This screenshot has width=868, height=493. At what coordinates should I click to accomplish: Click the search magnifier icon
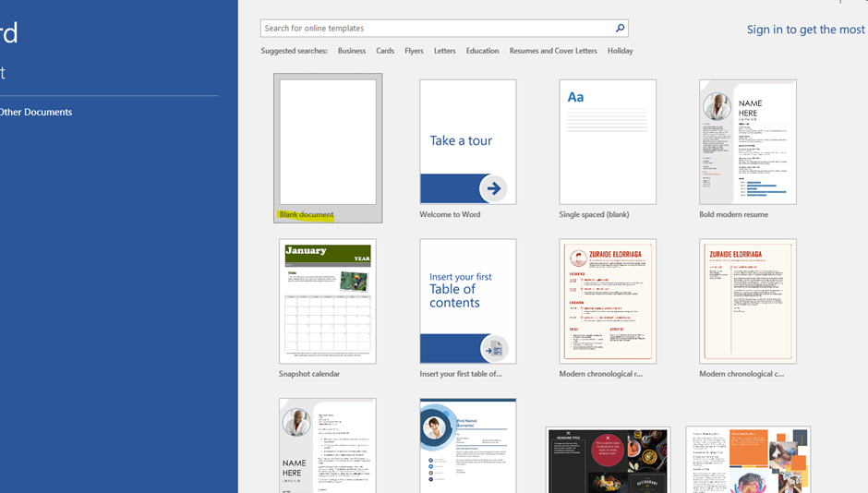tap(620, 29)
